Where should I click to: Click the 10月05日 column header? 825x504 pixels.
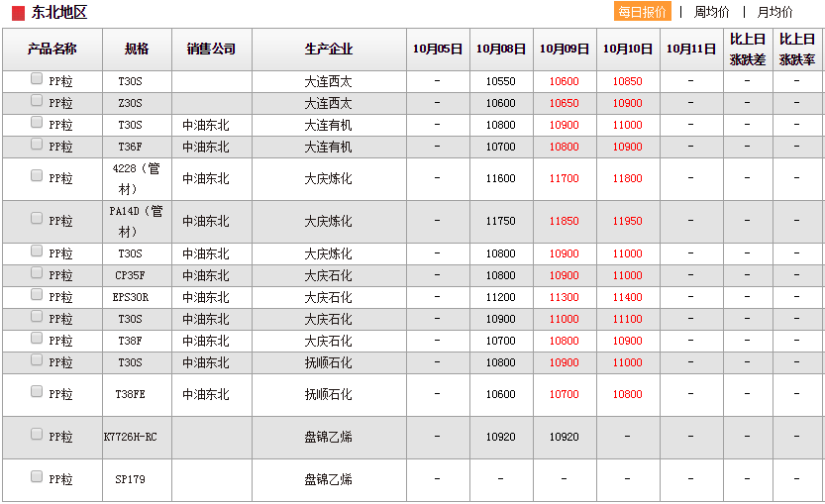pos(438,50)
